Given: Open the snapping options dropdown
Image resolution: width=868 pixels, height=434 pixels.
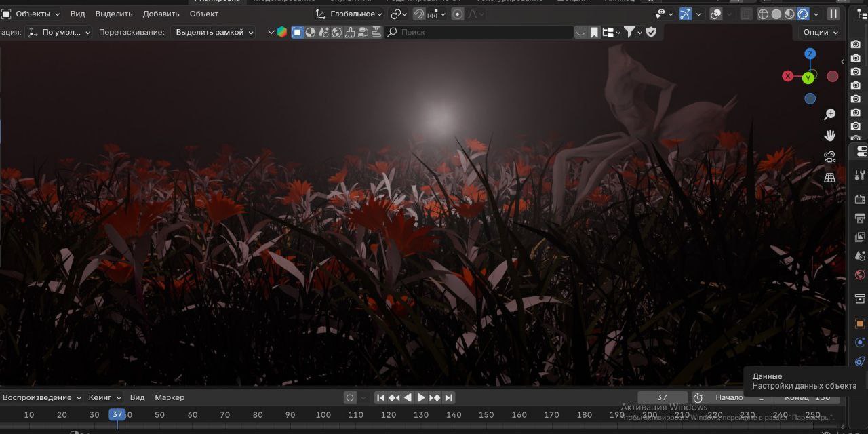Looking at the screenshot, I should pos(437,14).
